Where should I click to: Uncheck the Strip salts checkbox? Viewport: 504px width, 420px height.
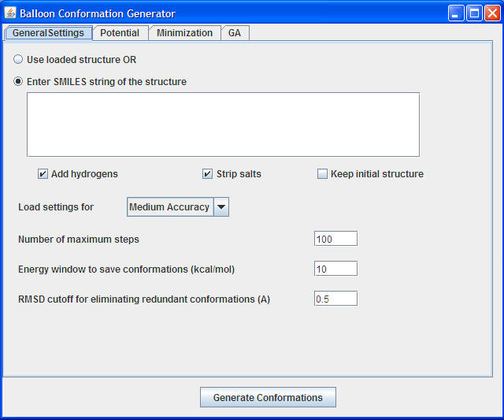point(207,174)
